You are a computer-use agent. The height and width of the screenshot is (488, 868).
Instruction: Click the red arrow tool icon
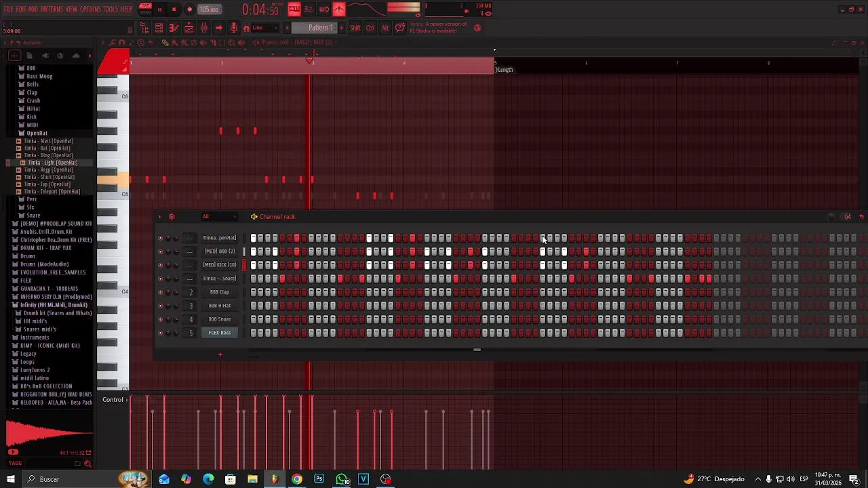(218, 28)
